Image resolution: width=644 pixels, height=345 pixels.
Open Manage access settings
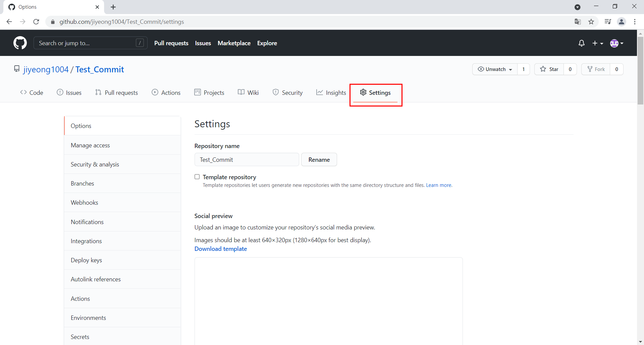122,145
